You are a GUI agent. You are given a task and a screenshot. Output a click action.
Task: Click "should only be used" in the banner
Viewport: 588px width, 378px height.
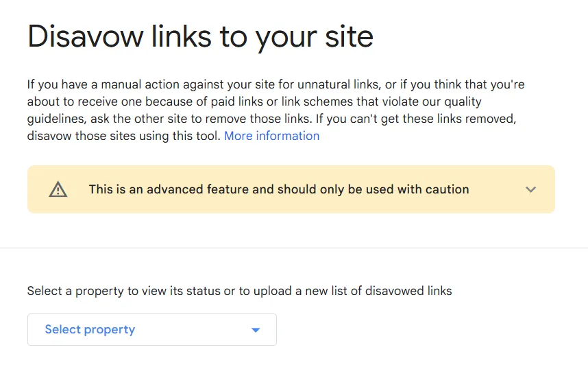(x=308, y=189)
